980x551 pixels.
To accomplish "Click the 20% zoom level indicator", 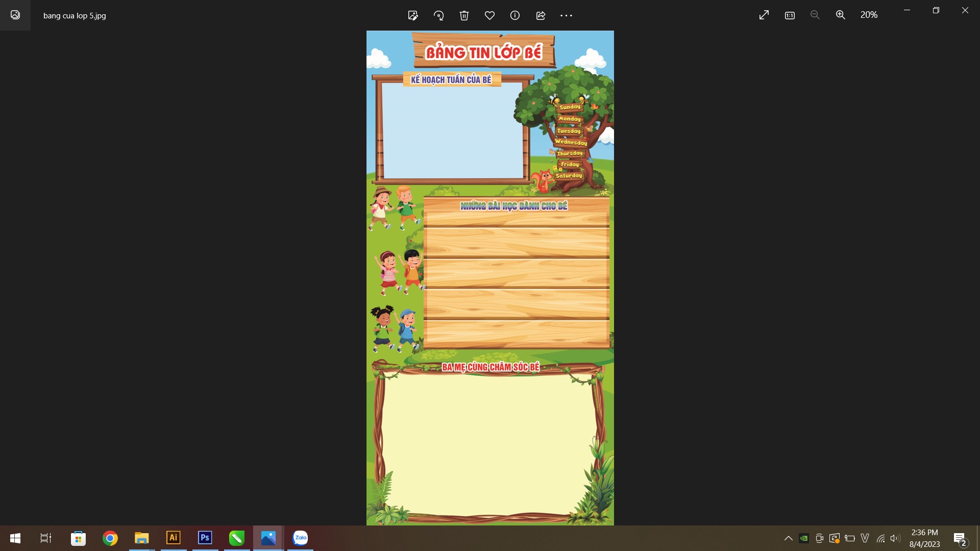I will tap(869, 15).
